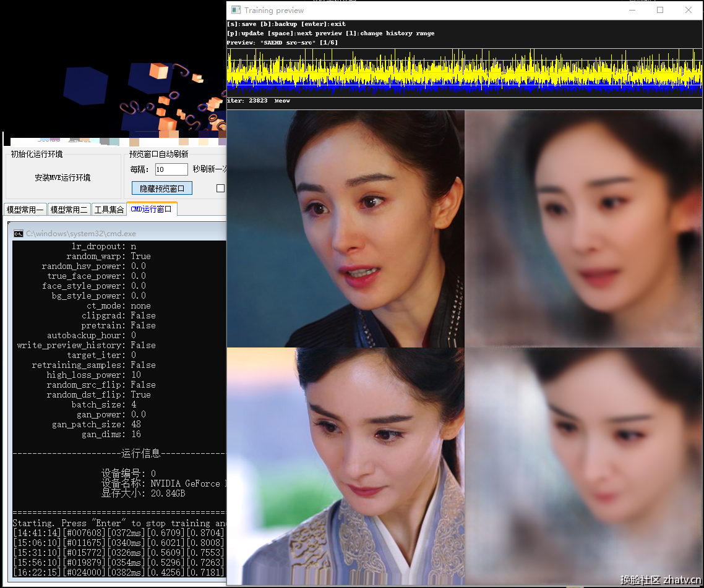Click the "gan_power: 0.0" line
The image size is (704, 588).
coord(111,414)
